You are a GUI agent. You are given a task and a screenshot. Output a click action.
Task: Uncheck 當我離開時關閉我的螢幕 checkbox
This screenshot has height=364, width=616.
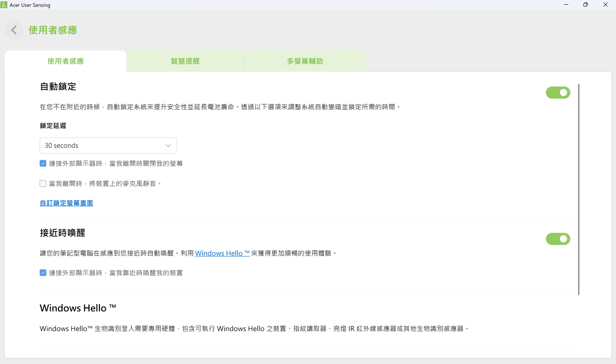click(x=43, y=163)
